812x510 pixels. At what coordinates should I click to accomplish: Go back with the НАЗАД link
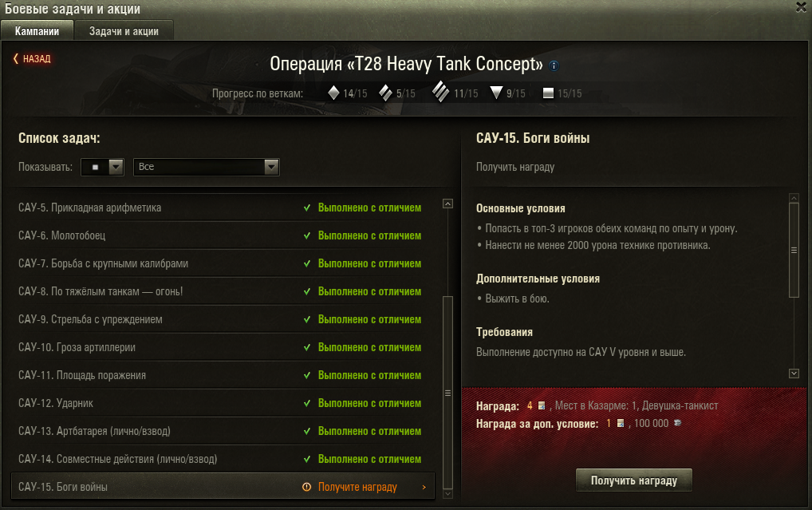tap(32, 58)
